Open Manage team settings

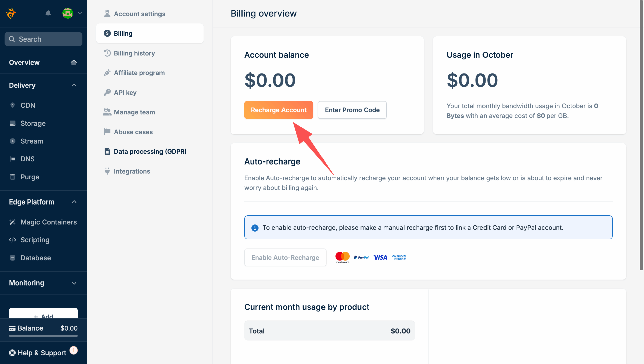click(134, 112)
